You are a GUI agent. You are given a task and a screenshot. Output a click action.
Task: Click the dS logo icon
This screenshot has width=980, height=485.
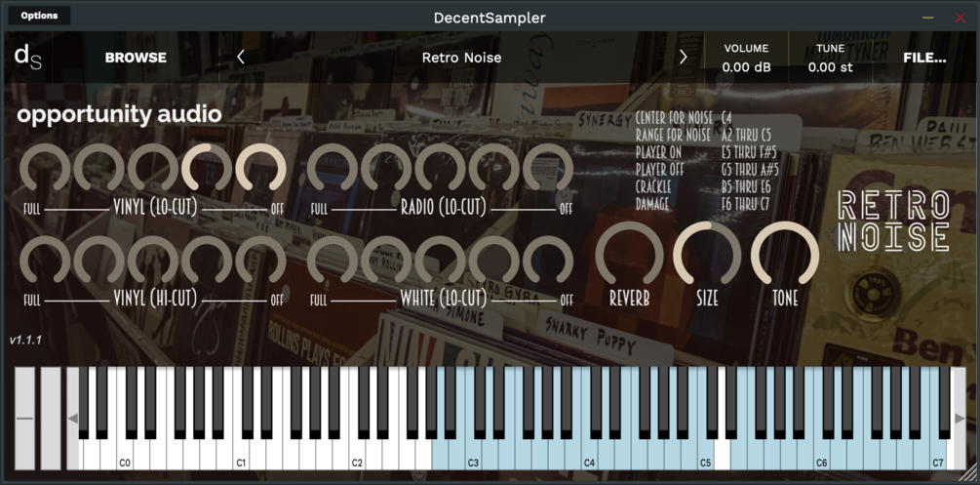coord(27,58)
